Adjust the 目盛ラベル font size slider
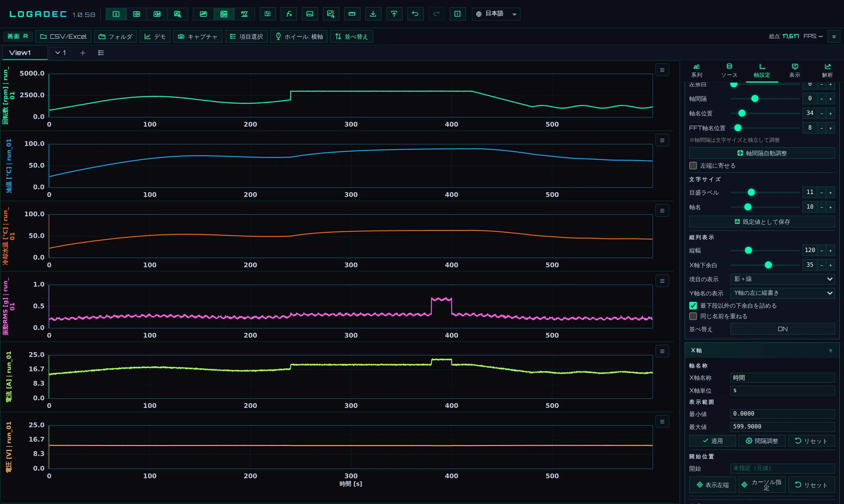Screen dimensions: 844x504 pyautogui.click(x=765, y=193)
